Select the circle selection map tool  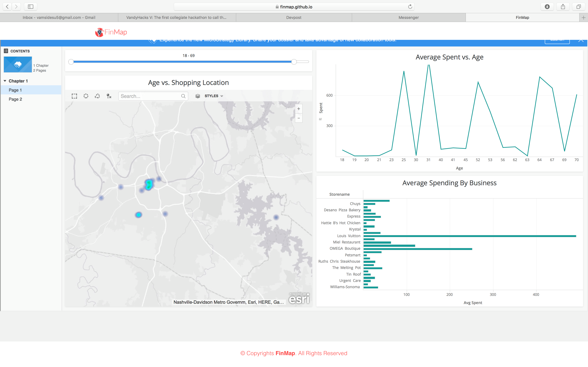(x=86, y=96)
